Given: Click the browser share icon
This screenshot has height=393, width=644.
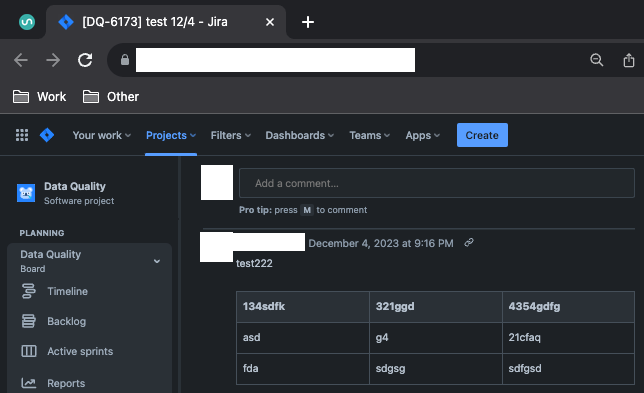Looking at the screenshot, I should tap(629, 60).
